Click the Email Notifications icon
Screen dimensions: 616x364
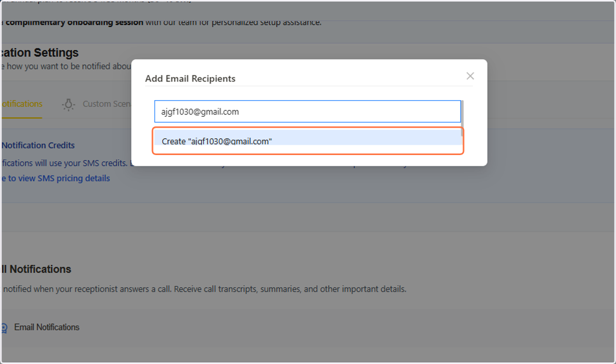coord(4,328)
